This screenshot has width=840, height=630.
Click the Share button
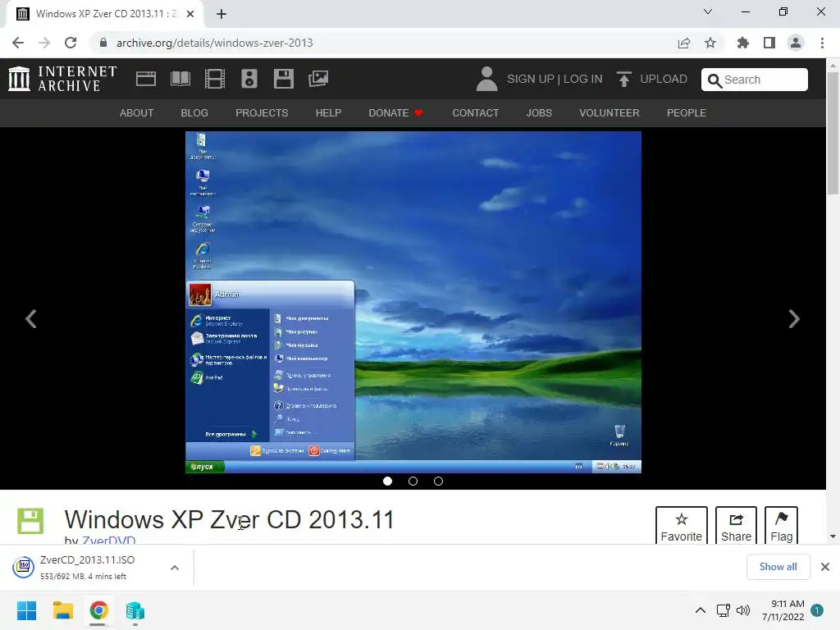(x=736, y=526)
